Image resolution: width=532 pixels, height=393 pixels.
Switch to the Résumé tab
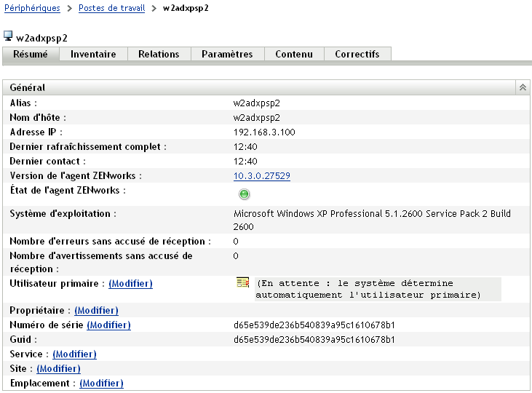(31, 54)
